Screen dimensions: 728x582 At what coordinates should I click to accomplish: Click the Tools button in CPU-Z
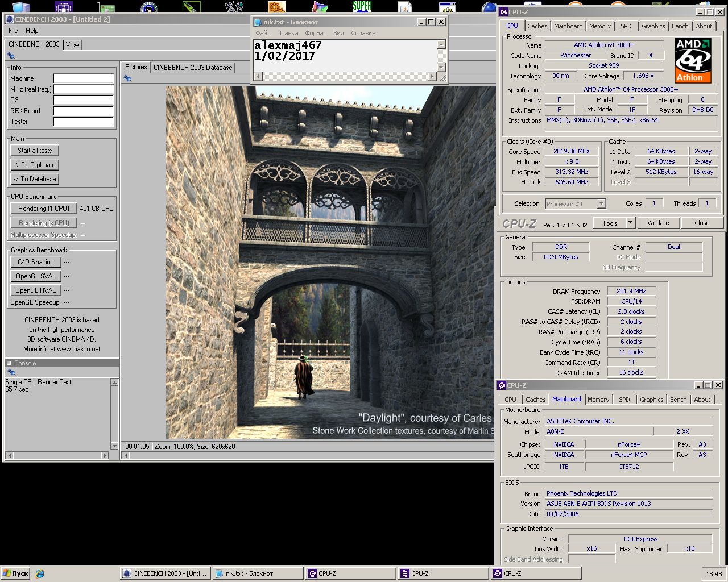pos(610,223)
